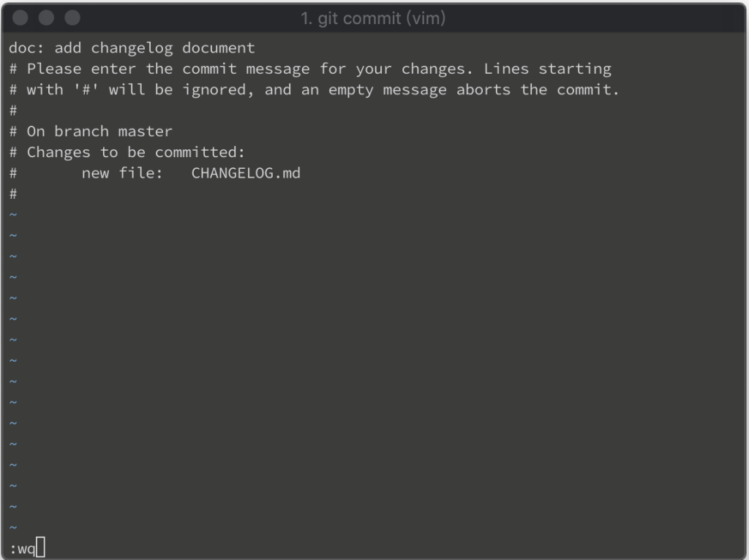This screenshot has height=560, width=749.
Task: Click the word 'document' in first line
Action: pyautogui.click(x=218, y=48)
